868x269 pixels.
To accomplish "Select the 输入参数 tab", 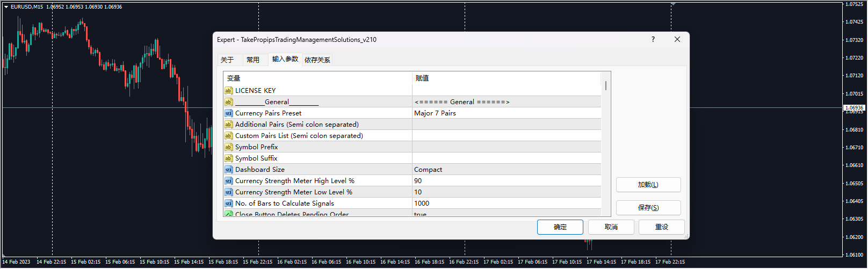I will pyautogui.click(x=285, y=59).
